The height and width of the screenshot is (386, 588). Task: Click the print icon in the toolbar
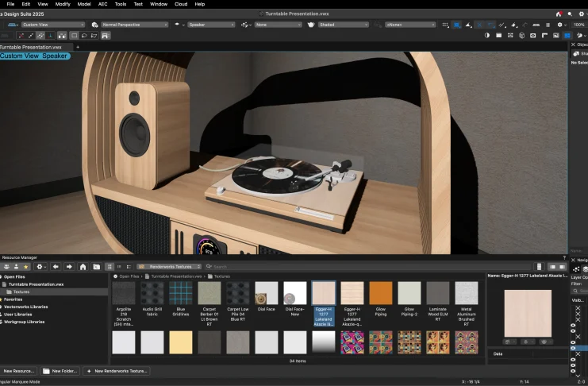click(x=106, y=36)
